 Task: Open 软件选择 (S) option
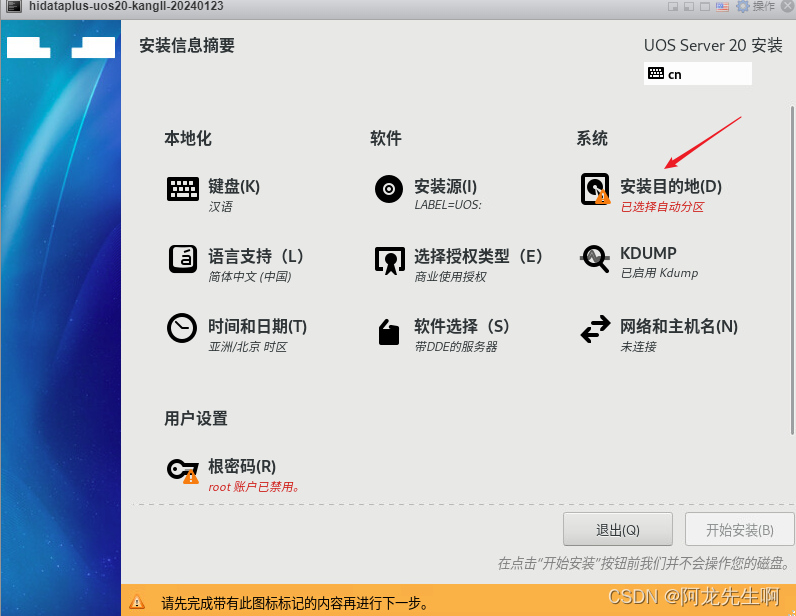[x=461, y=326]
